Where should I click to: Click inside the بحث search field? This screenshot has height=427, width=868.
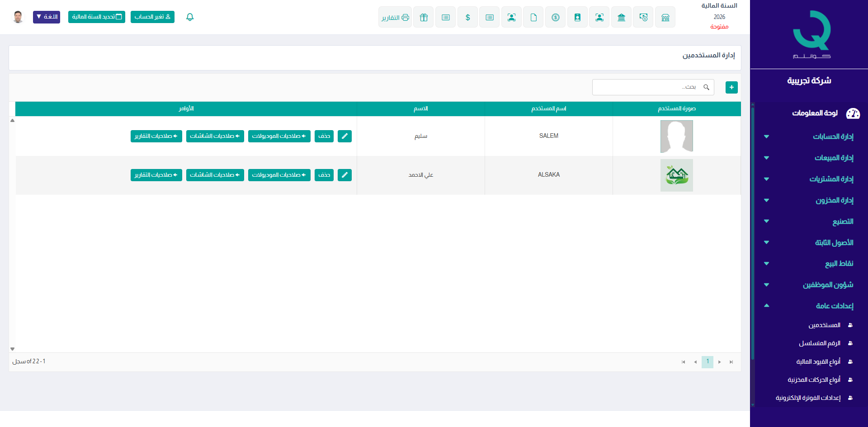pos(646,87)
